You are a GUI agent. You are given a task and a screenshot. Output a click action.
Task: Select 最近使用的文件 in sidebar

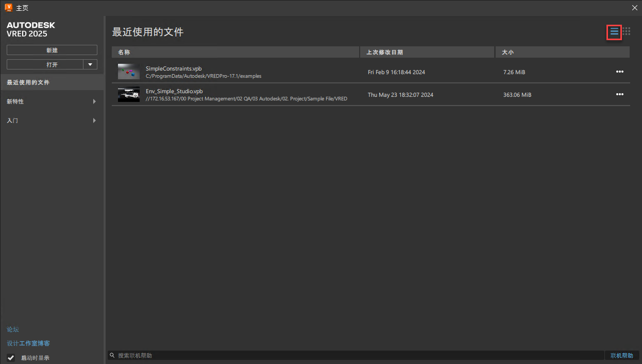point(52,82)
